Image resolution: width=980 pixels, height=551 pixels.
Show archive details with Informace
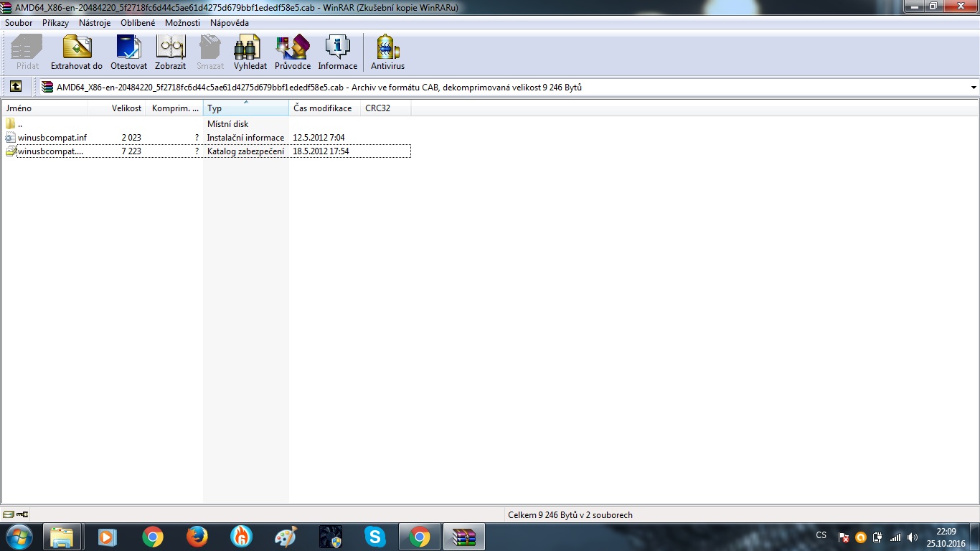click(x=337, y=47)
